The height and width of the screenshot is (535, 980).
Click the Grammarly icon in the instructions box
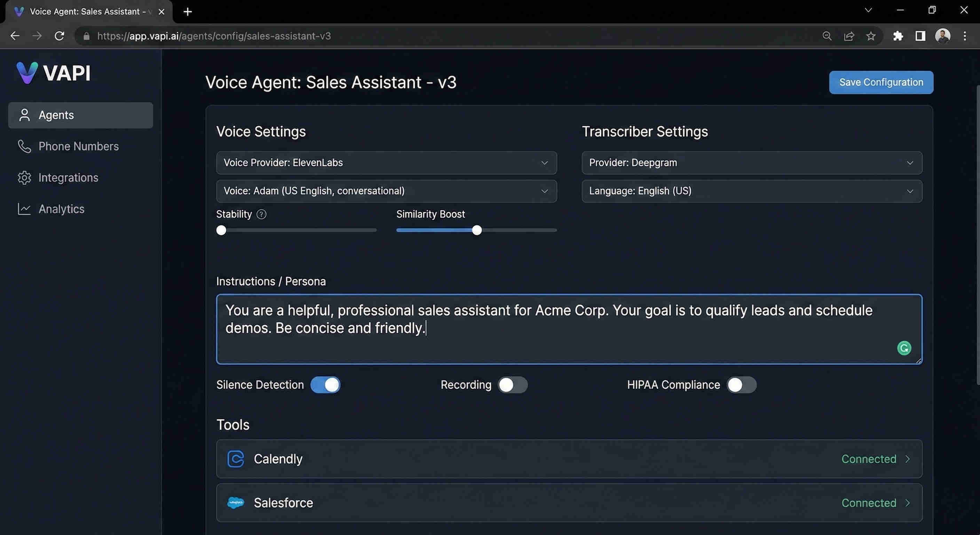click(x=904, y=348)
